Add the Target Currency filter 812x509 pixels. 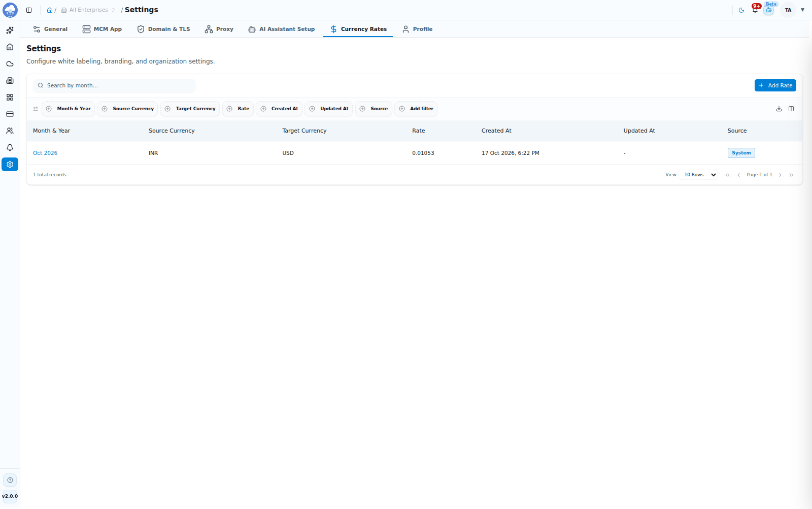point(190,109)
